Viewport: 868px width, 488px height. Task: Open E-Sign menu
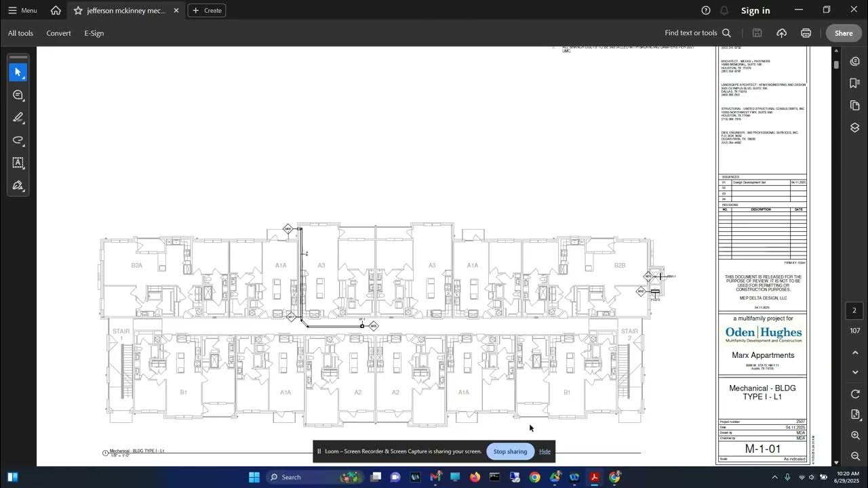(x=94, y=33)
